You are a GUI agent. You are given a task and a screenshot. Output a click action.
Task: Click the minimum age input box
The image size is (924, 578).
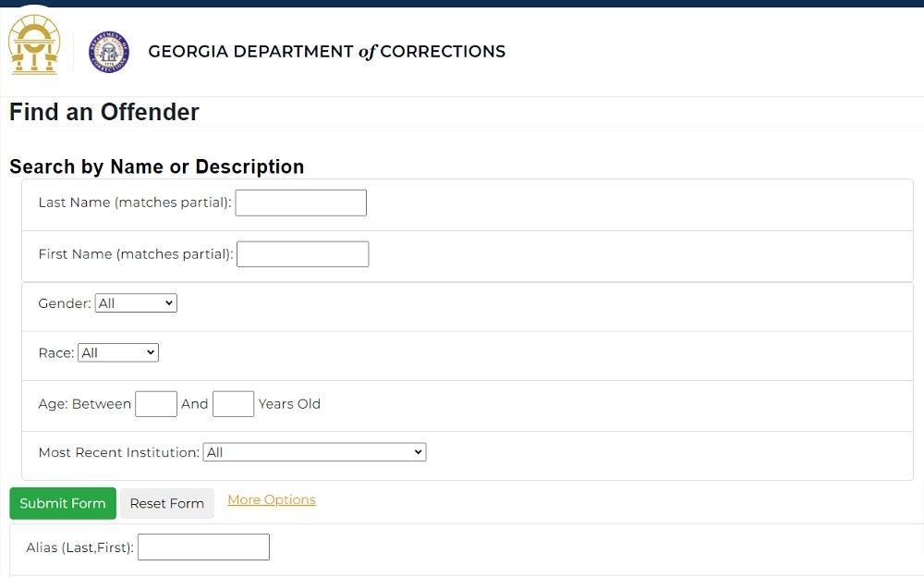(155, 403)
